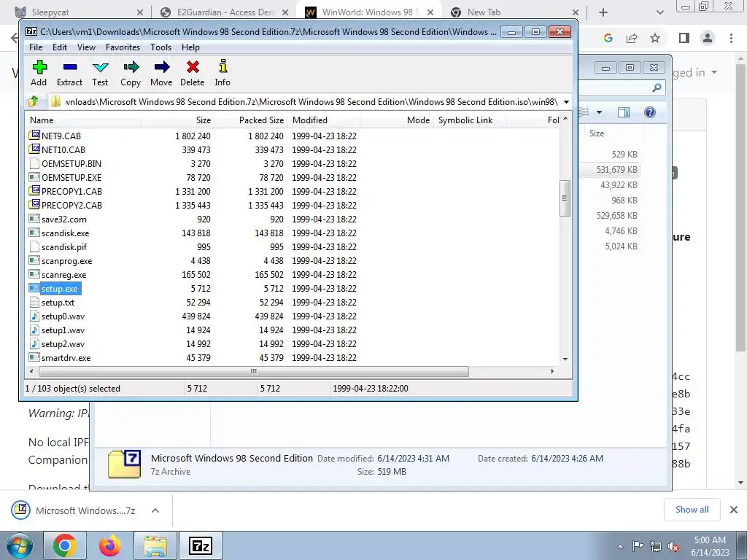Screen dimensions: 747x560
Task: Click the Chrome profile avatar icon
Action: click(x=708, y=38)
